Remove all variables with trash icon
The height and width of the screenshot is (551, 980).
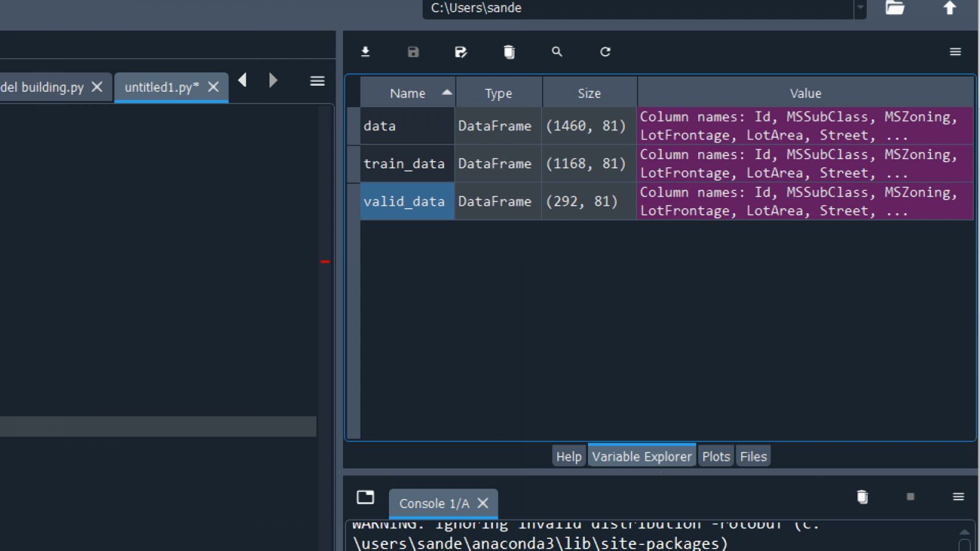point(509,52)
